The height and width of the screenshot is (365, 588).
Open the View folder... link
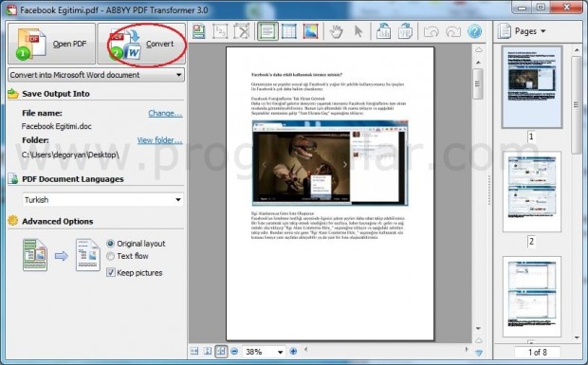pos(159,140)
